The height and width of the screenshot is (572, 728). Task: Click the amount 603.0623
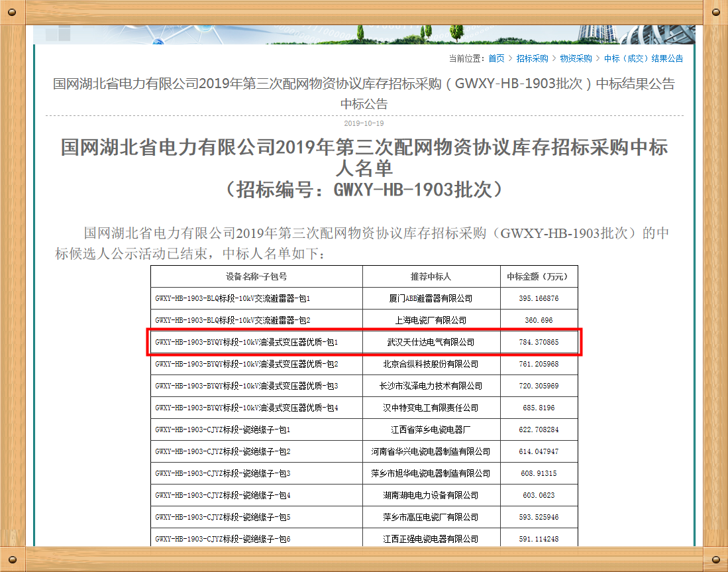539,495
